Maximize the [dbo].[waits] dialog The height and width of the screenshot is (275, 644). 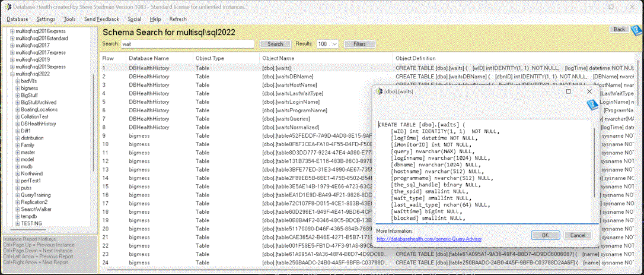[x=569, y=91]
